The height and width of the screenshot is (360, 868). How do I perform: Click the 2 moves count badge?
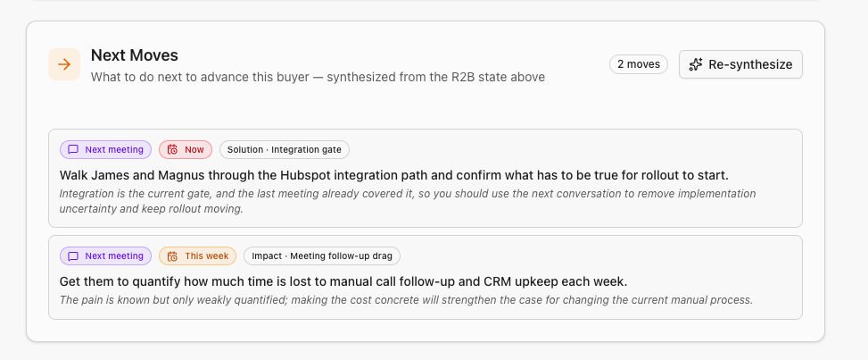[638, 64]
